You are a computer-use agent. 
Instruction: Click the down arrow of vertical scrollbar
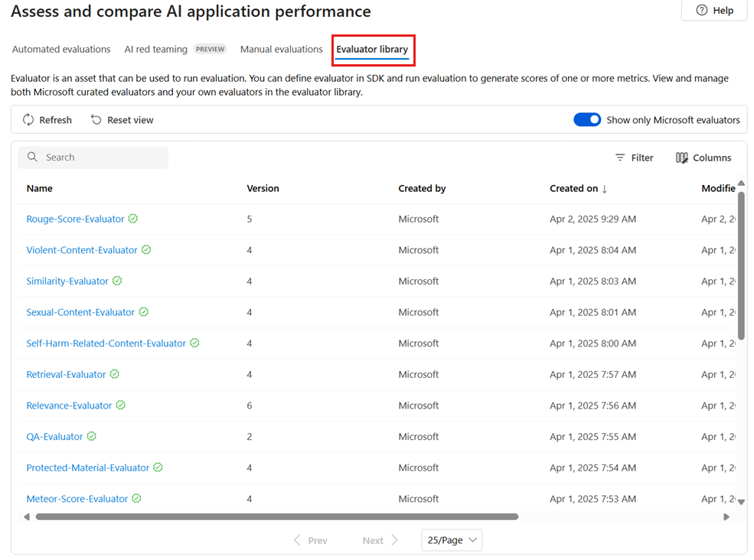[x=742, y=502]
